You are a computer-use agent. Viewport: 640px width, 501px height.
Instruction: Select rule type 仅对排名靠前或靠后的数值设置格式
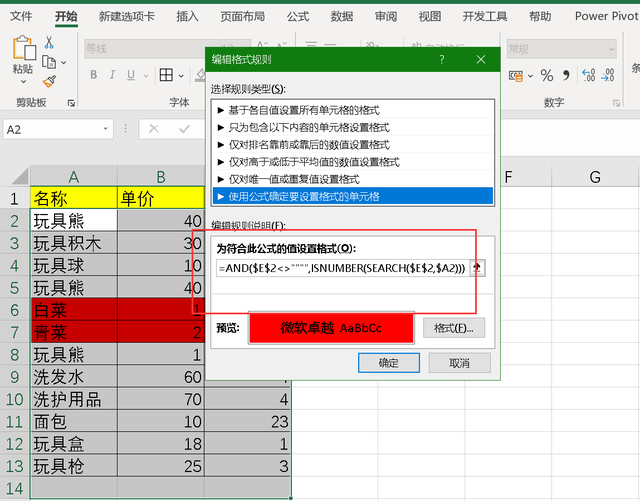(x=353, y=145)
